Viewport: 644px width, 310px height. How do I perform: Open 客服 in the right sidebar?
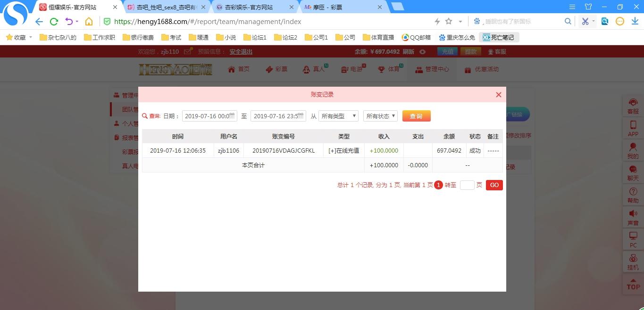(633, 106)
